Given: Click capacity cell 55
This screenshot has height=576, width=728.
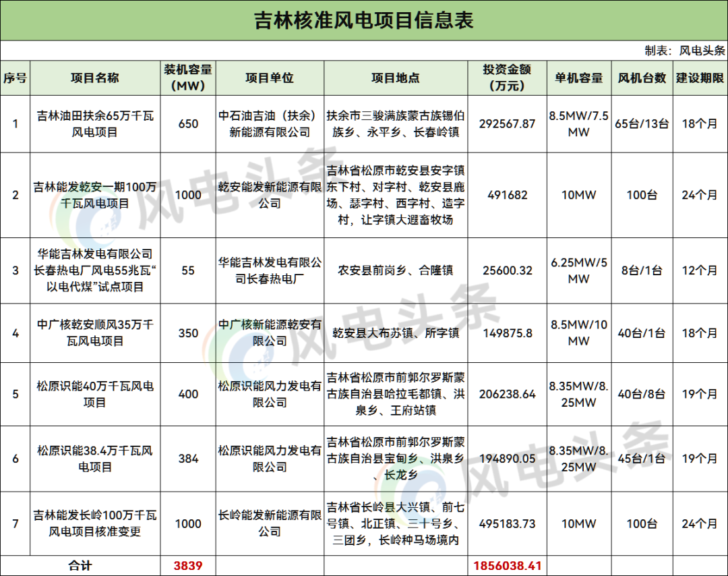Looking at the screenshot, I should [x=188, y=270].
